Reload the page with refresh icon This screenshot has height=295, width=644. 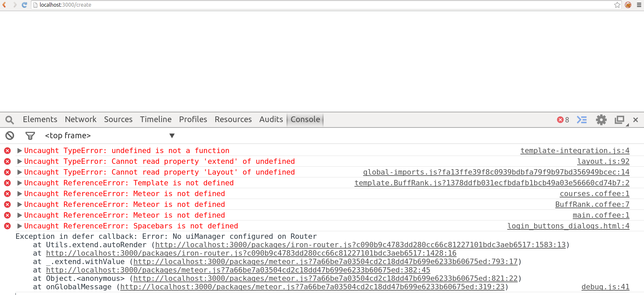24,5
